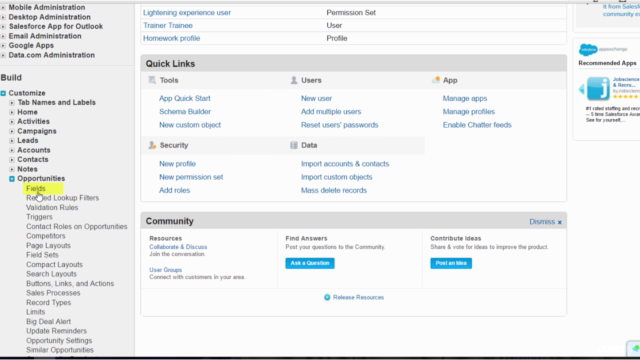This screenshot has height=360, width=640.
Task: Open Email Administration section
Action: [45, 36]
